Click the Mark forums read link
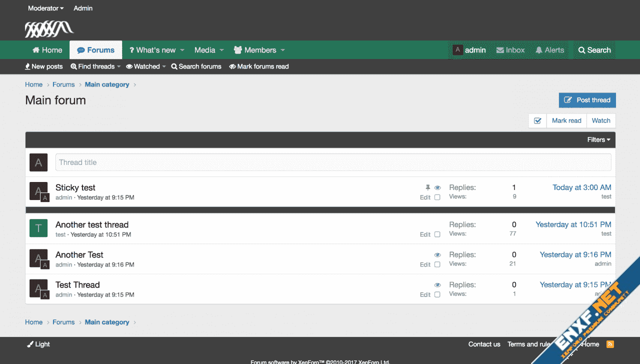This screenshot has width=640, height=364. pyautogui.click(x=259, y=66)
